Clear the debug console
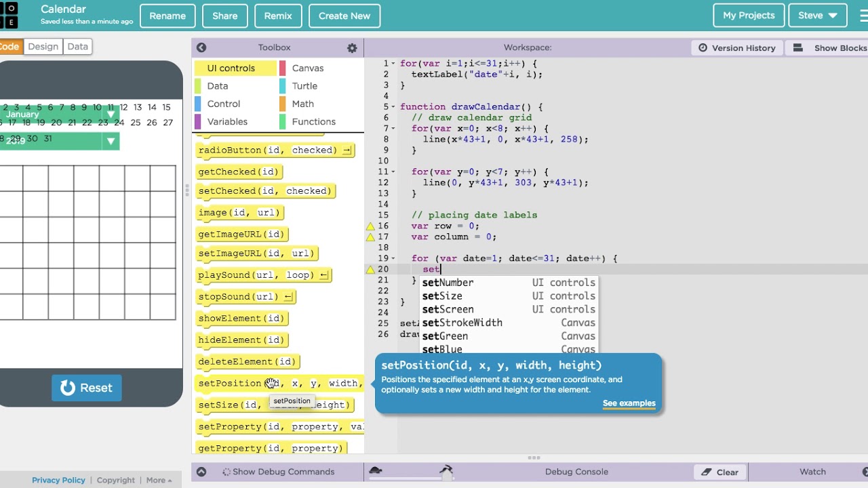Image resolution: width=868 pixels, height=488 pixels. click(720, 472)
